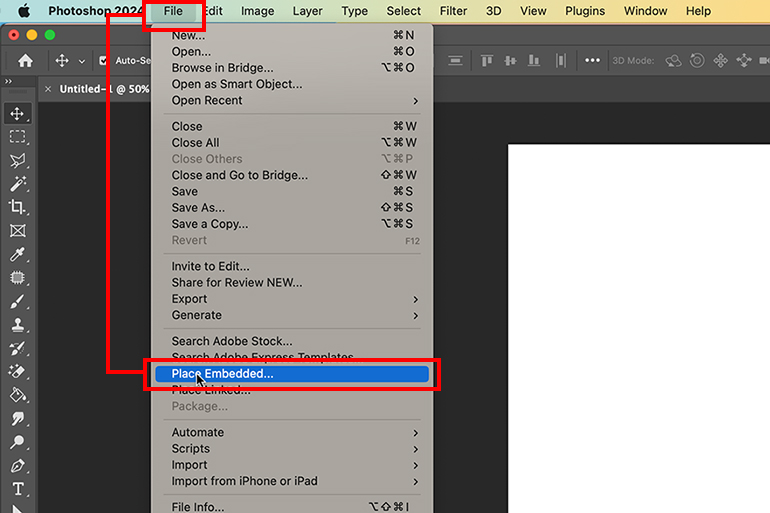
Task: Expand the collapsed toolbar double-arrow
Action: pyautogui.click(x=8, y=81)
